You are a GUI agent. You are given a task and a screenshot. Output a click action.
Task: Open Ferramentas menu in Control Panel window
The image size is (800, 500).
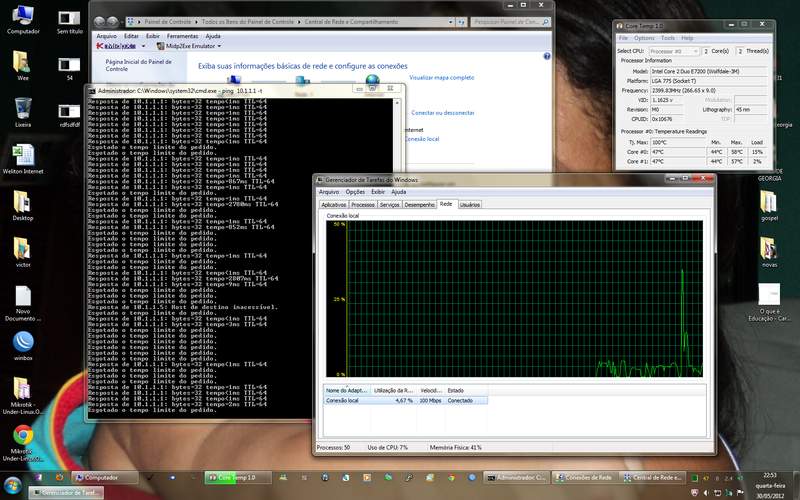(x=182, y=36)
